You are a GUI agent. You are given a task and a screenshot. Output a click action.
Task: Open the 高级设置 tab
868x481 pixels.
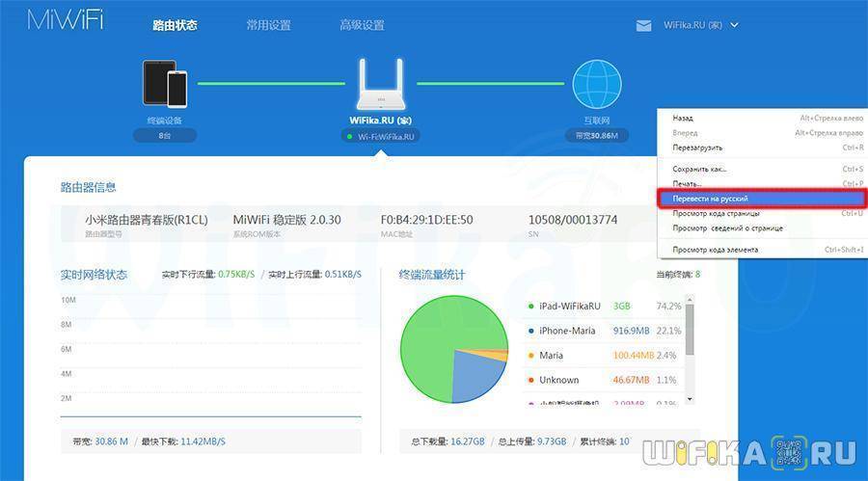tap(362, 25)
